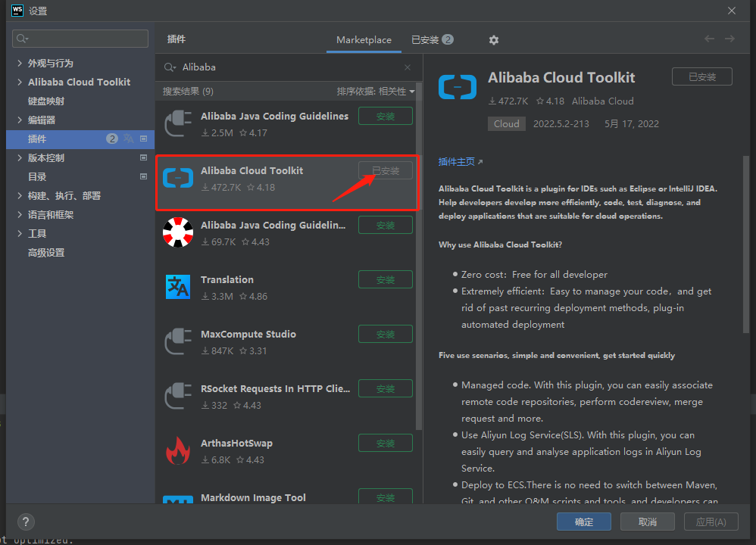
Task: Focus the settings search field
Action: pyautogui.click(x=80, y=39)
